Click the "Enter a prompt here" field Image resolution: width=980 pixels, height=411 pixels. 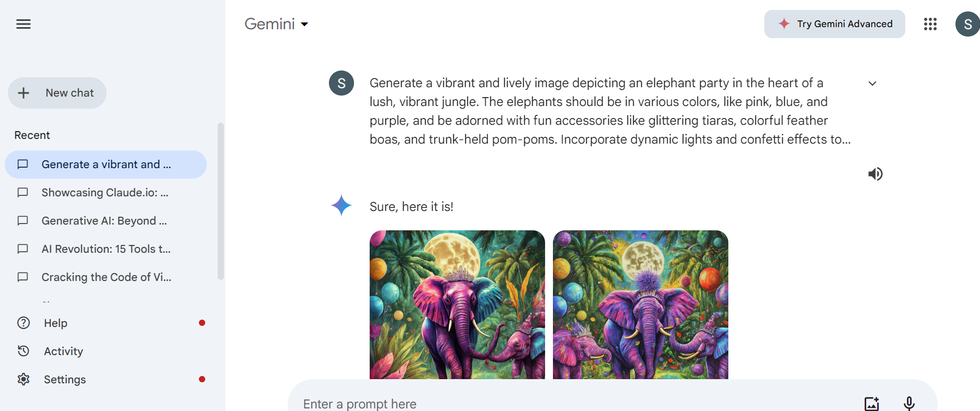574,404
